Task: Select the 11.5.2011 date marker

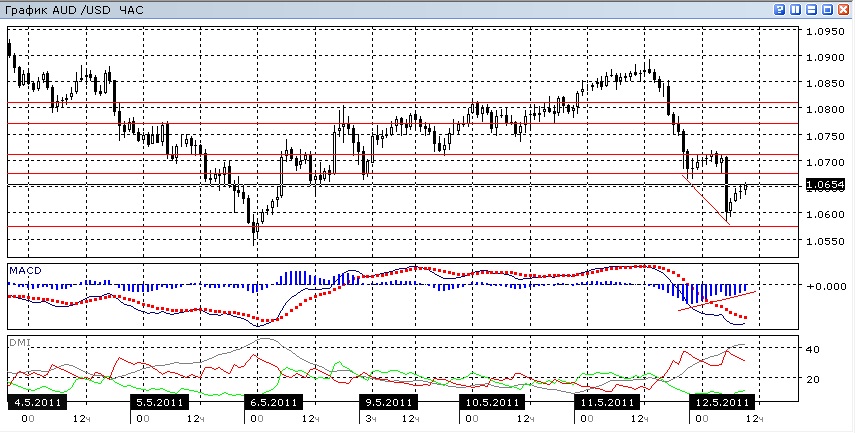Action: tap(606, 402)
